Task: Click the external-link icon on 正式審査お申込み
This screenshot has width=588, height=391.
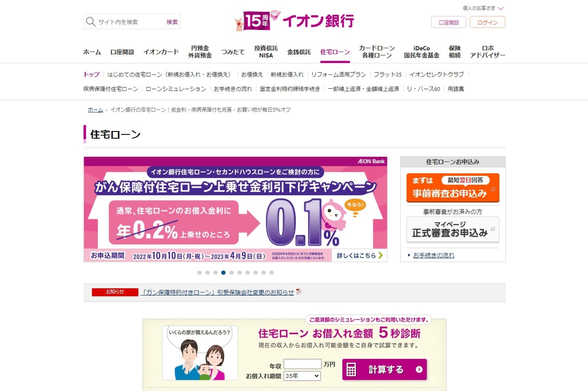Action: click(x=493, y=229)
